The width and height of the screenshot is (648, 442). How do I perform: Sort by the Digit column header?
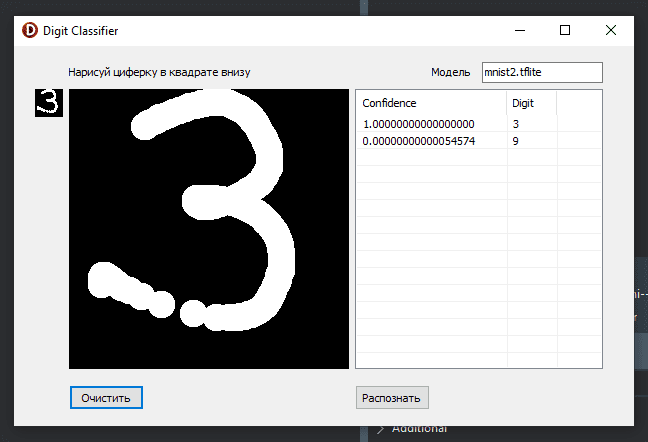[531, 103]
